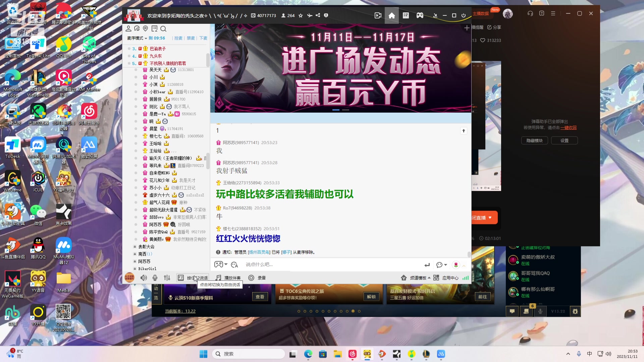The image size is (644, 362).
Task: Open 主播数据 streamer data tab
Action: pyautogui.click(x=481, y=14)
